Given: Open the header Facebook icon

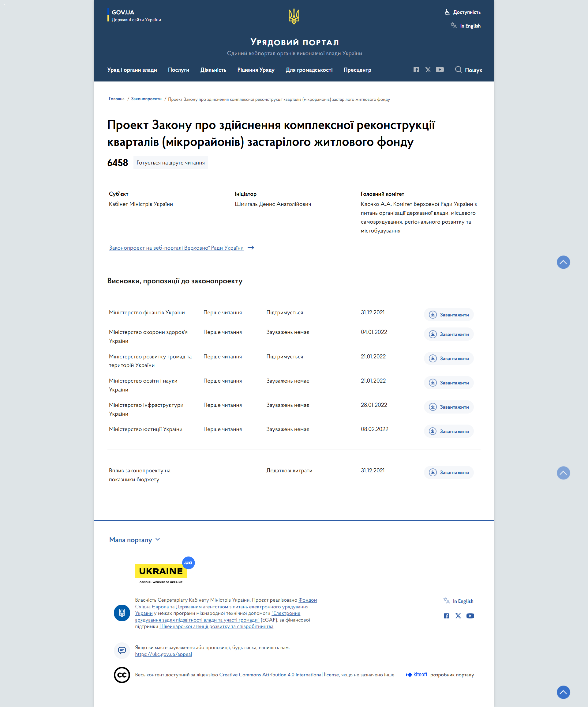Looking at the screenshot, I should pyautogui.click(x=416, y=70).
